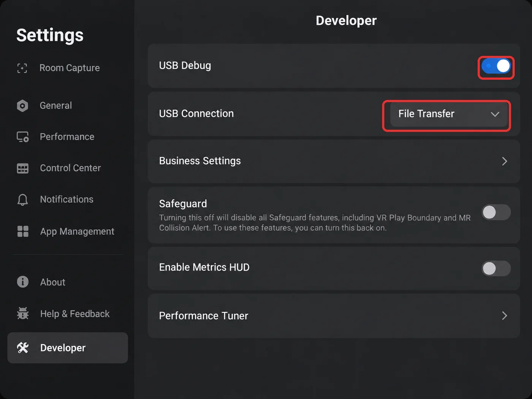Open the Room Capture settings section
The image size is (532, 399).
click(x=68, y=68)
